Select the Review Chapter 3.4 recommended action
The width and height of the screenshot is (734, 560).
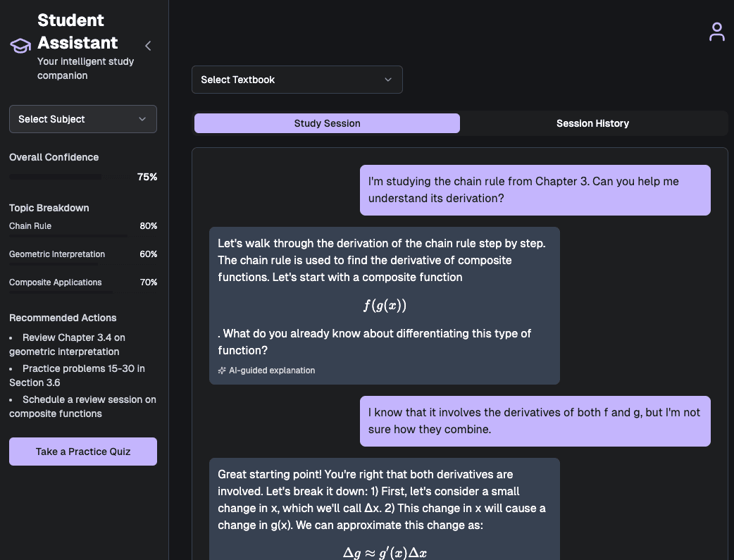tap(67, 344)
